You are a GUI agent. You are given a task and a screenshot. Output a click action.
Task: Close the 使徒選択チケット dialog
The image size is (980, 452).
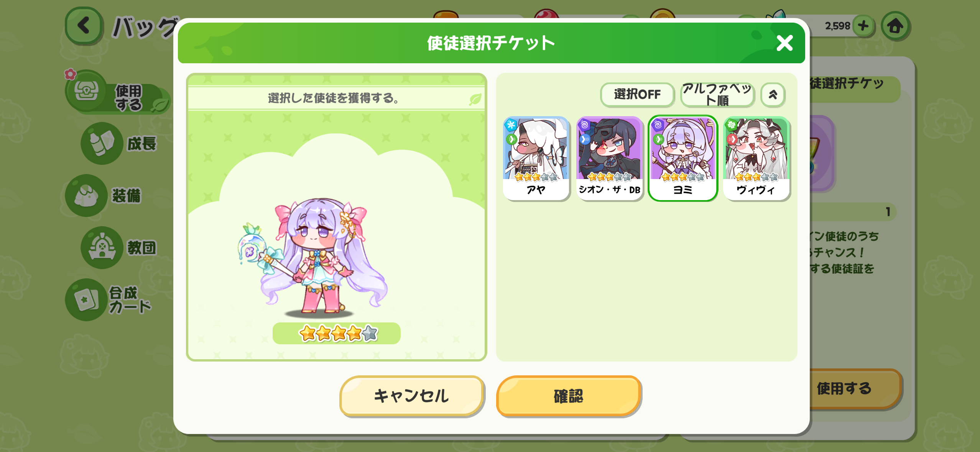coord(784,43)
